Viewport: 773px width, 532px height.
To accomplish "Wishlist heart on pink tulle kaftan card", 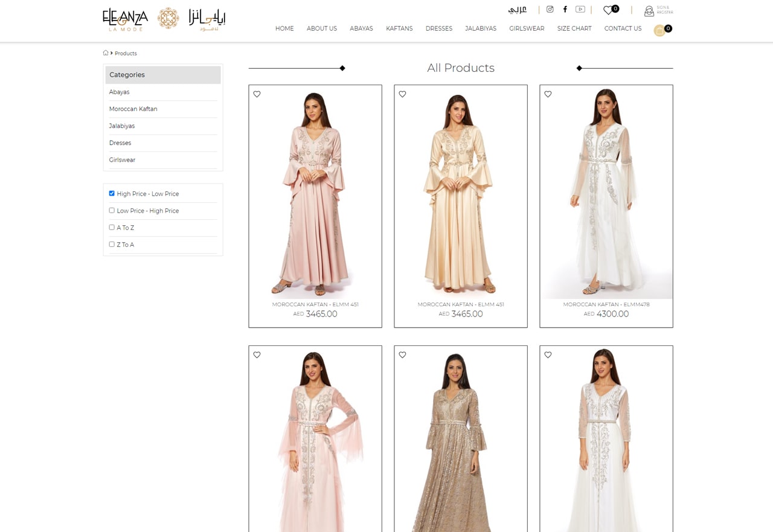I will (257, 355).
